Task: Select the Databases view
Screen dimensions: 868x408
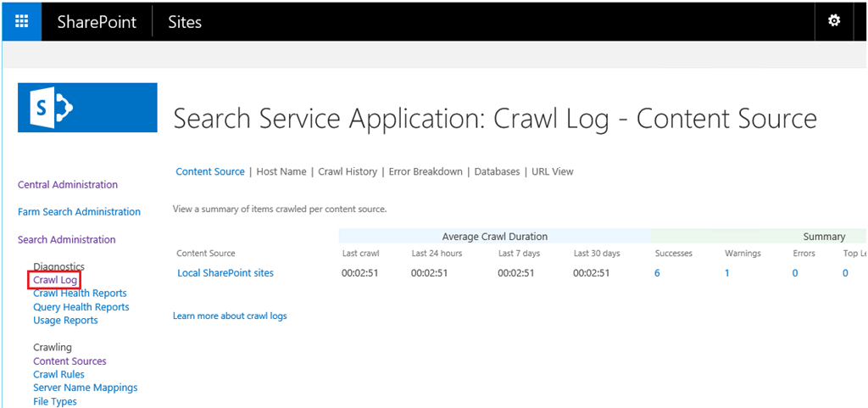Action: click(x=497, y=171)
